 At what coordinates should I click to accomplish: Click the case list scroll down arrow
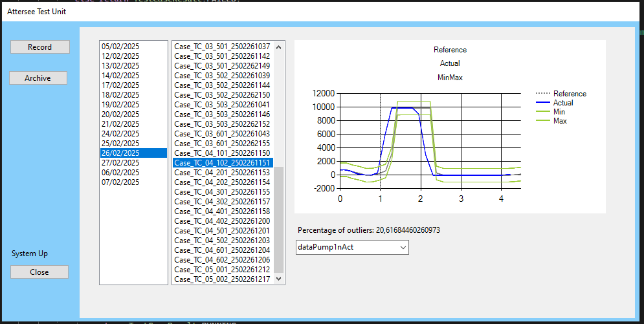coord(279,279)
